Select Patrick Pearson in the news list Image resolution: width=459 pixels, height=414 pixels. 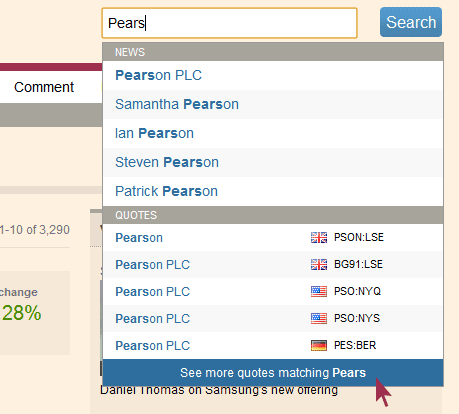coord(273,191)
